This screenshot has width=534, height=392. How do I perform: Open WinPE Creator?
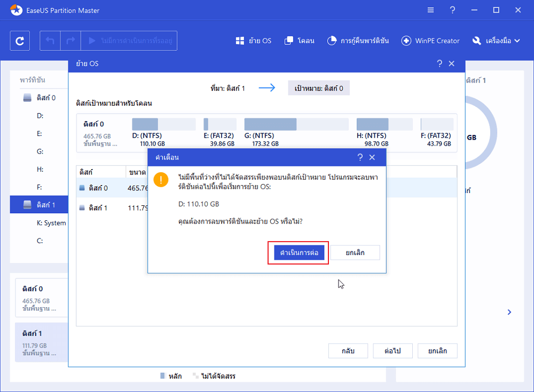click(430, 41)
